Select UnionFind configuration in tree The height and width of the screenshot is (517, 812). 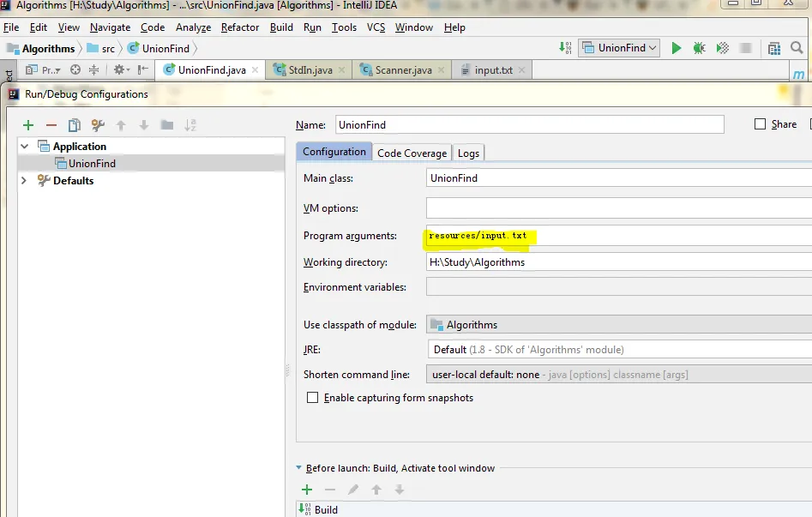151,163
